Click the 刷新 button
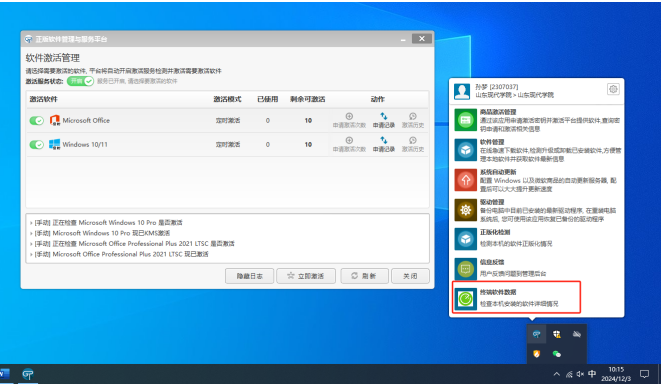Viewport: 662px width, 386px height. coord(364,276)
